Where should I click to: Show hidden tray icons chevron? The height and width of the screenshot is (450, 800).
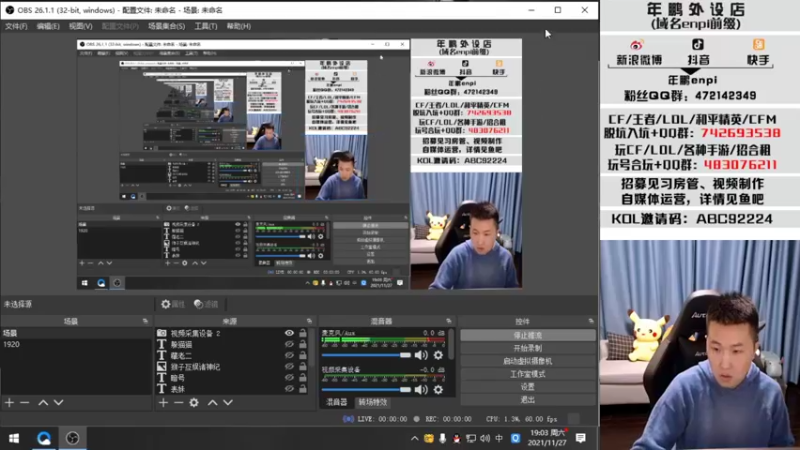(414, 438)
